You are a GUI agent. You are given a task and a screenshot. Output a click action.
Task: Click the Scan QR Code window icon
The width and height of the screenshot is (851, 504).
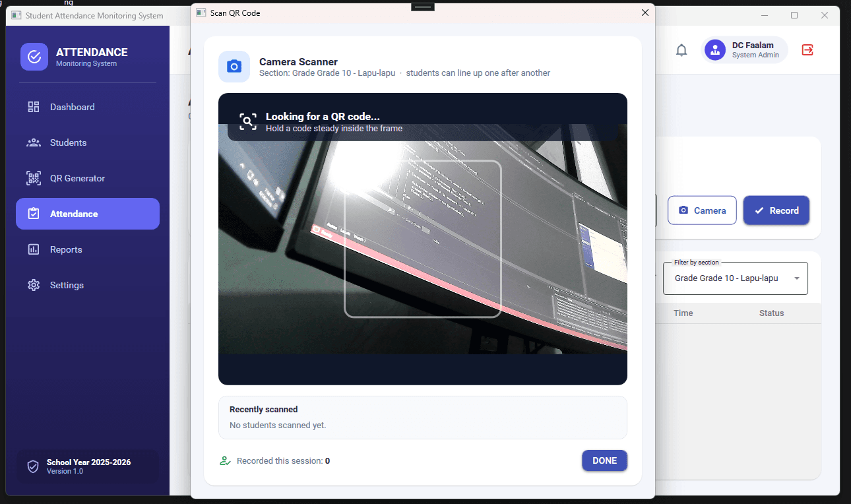point(201,13)
